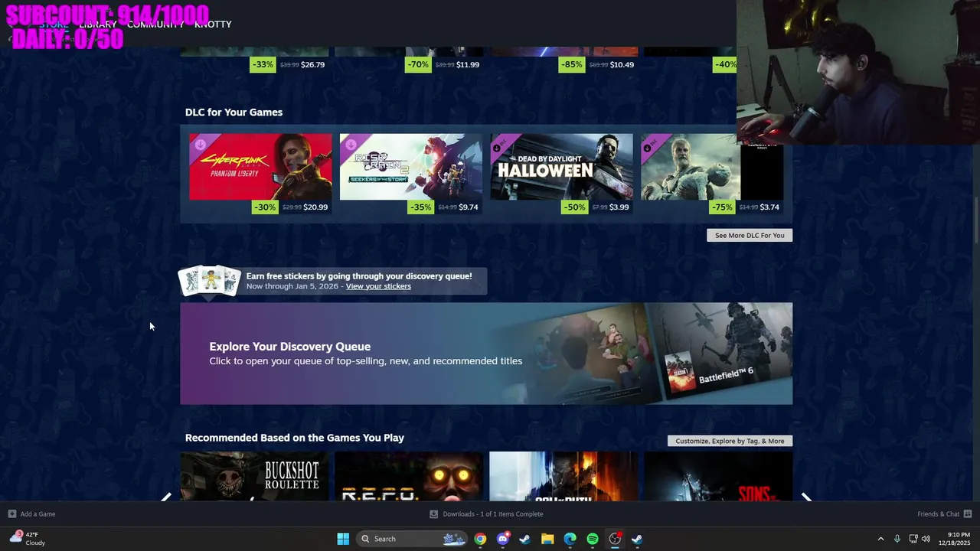
Task: Open the Sons of the Forest recommendation
Action: (718, 476)
